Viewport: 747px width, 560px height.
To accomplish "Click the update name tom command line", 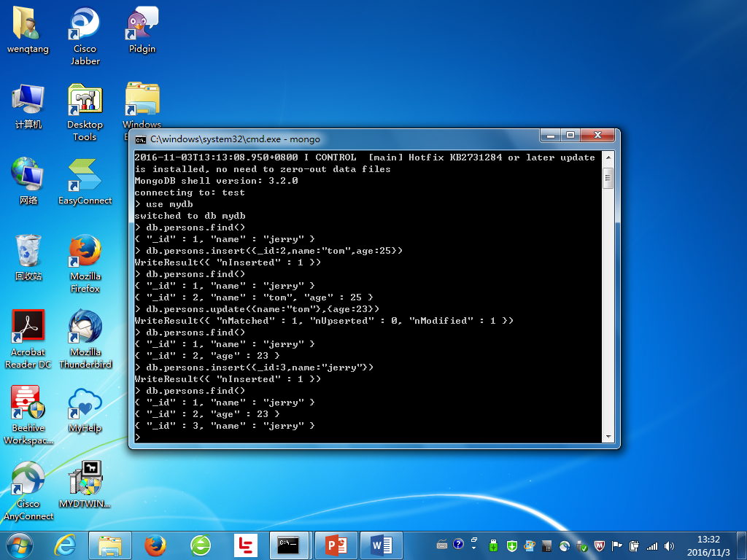I will tap(258, 309).
